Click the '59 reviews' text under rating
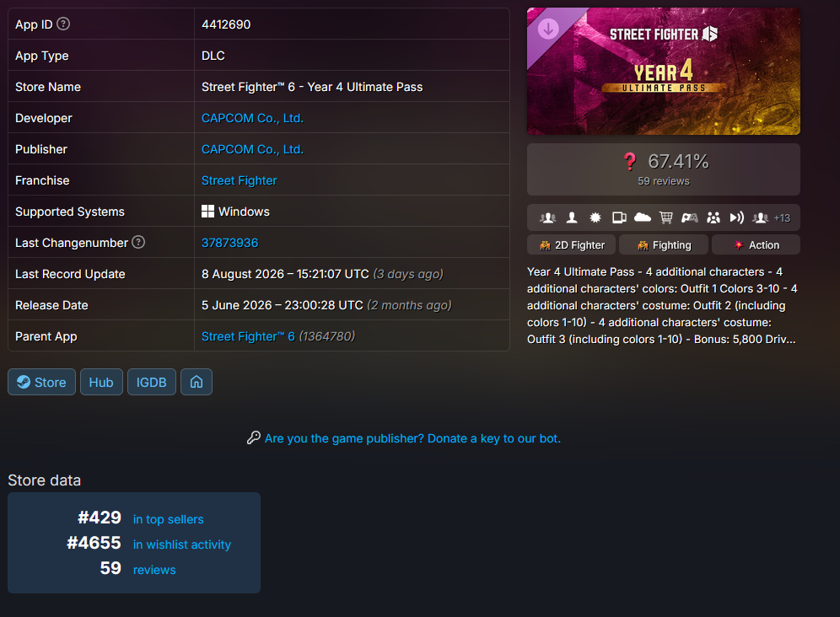 [x=664, y=181]
